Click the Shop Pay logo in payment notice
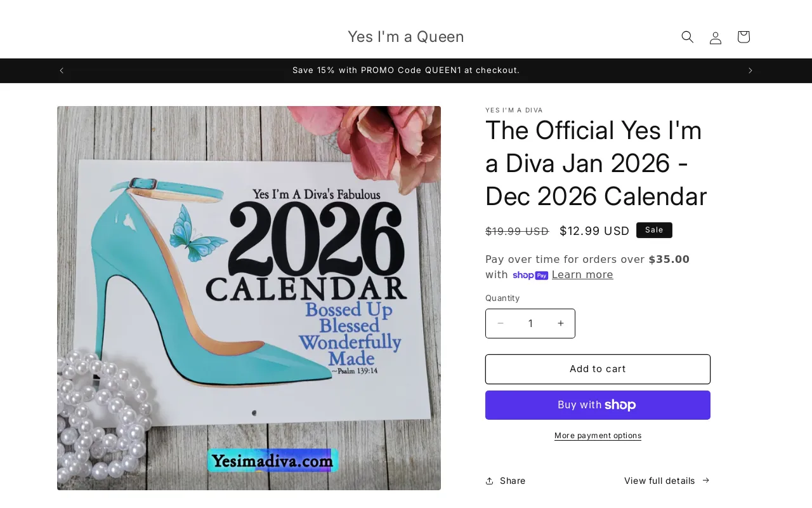The height and width of the screenshot is (508, 812). 530,275
